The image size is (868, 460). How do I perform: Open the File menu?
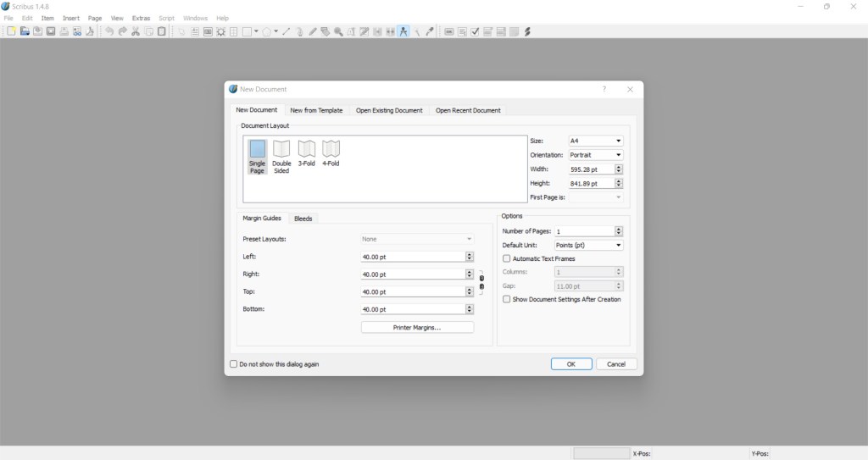pos(8,19)
